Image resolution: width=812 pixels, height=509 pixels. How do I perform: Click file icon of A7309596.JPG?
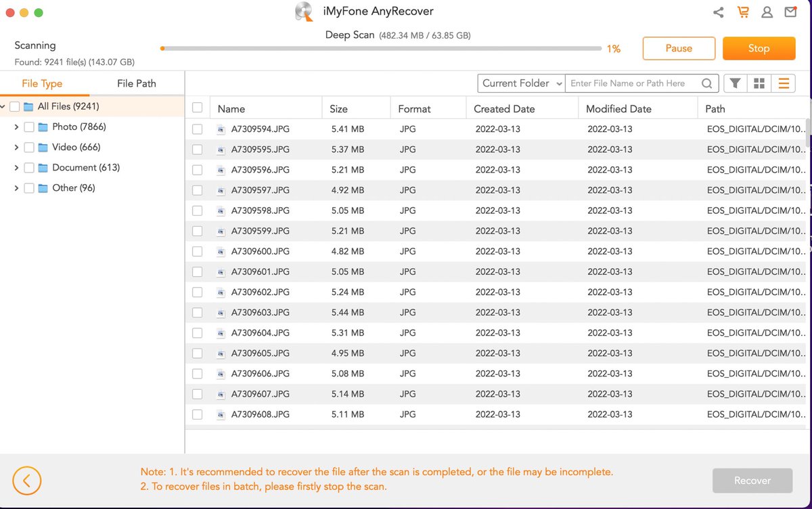[220, 170]
